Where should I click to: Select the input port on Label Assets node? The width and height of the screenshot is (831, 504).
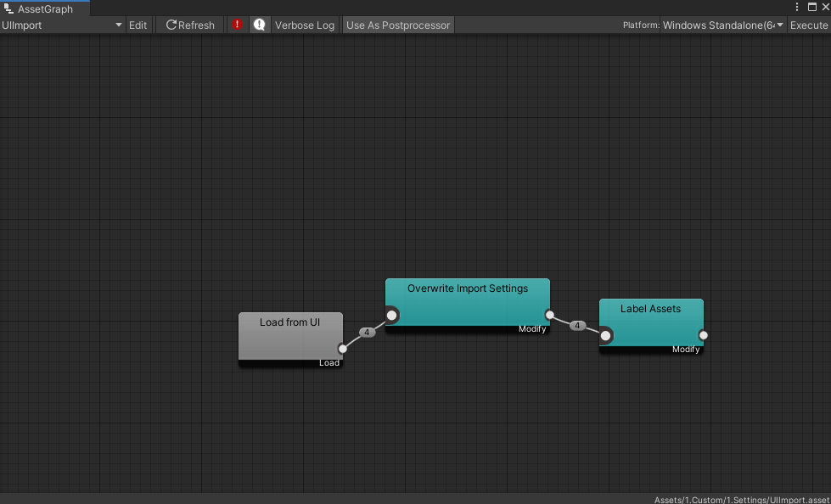click(x=605, y=335)
